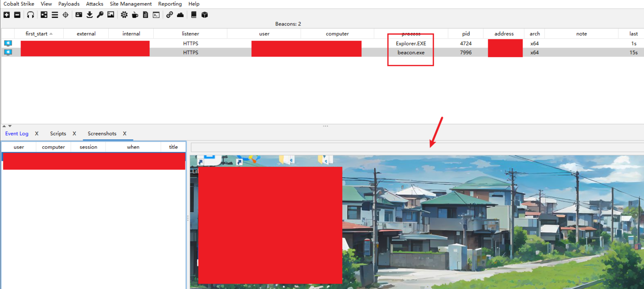This screenshot has height=289, width=644.
Task: Collapse panel with the up arrow expander
Action: click(4, 126)
